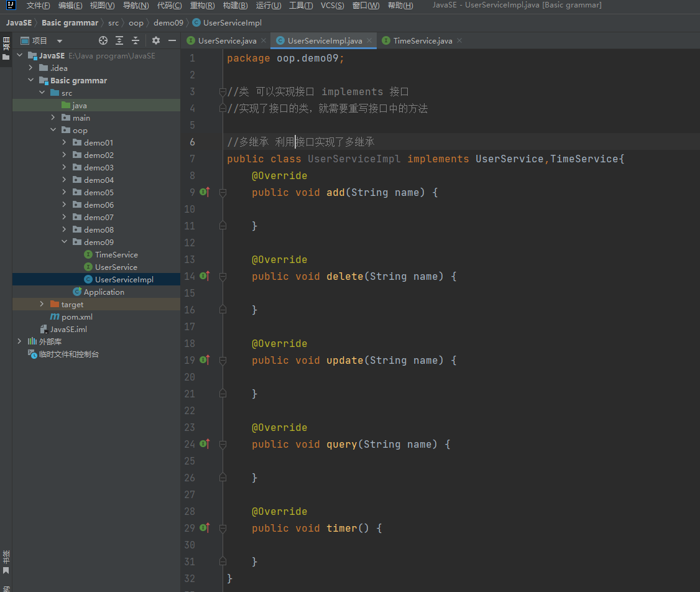The width and height of the screenshot is (700, 592).
Task: Click the expand all icon in project panel
Action: click(x=119, y=40)
